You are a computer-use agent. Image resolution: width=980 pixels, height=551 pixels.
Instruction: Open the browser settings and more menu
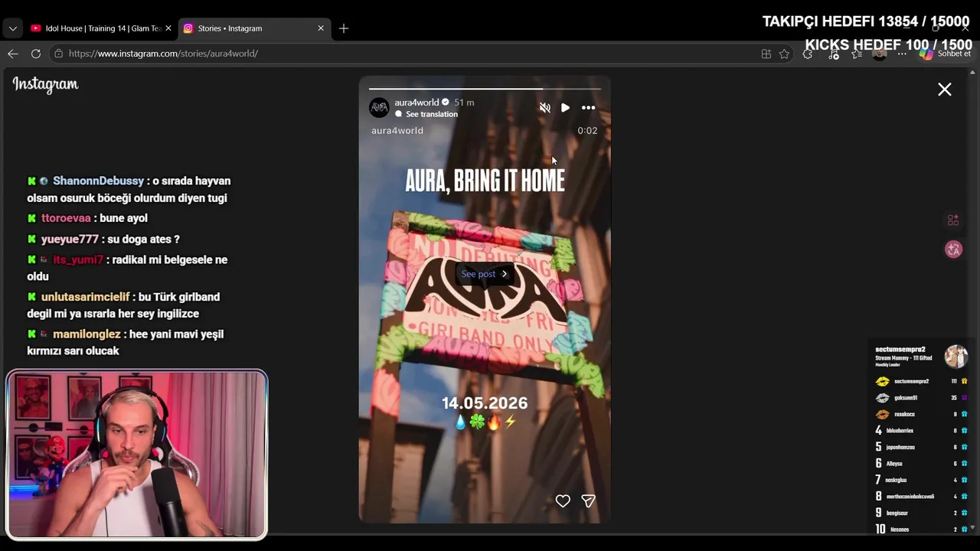(902, 54)
